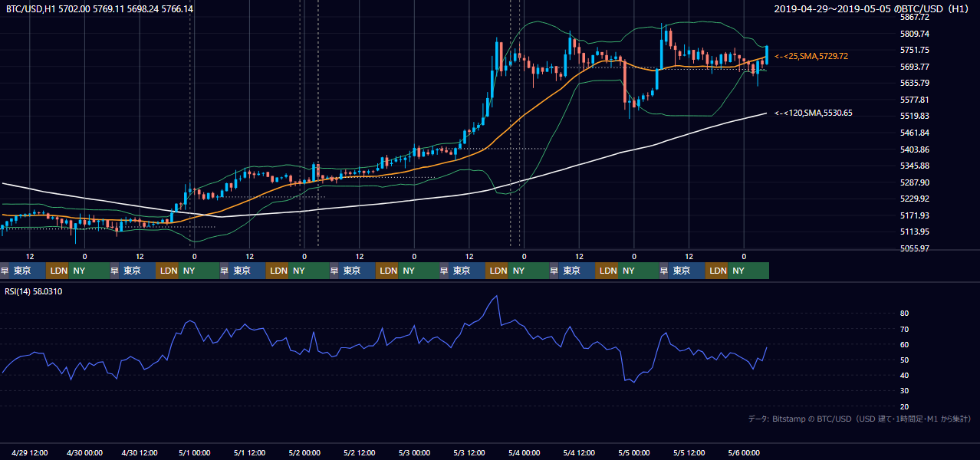Click the 4/30 00:00 date label

click(x=86, y=452)
